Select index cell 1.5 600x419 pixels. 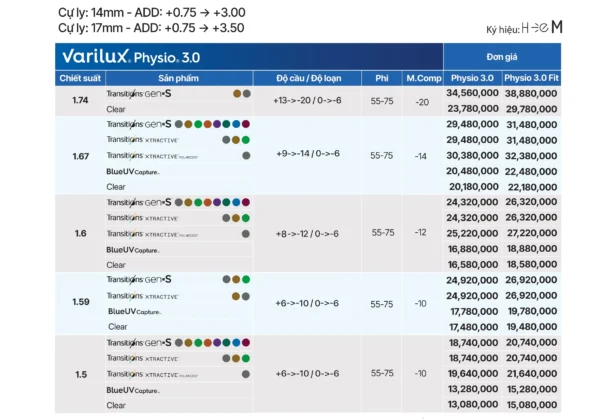pyautogui.click(x=81, y=374)
